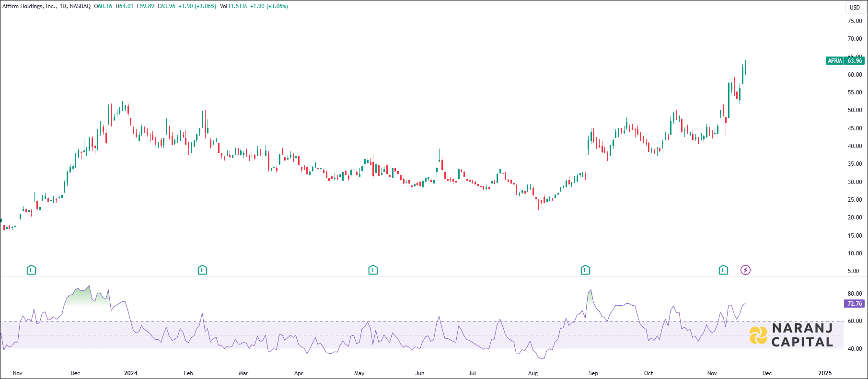This screenshot has height=379, width=868.
Task: Click the 1D interval in chart legend
Action: [x=63, y=6]
